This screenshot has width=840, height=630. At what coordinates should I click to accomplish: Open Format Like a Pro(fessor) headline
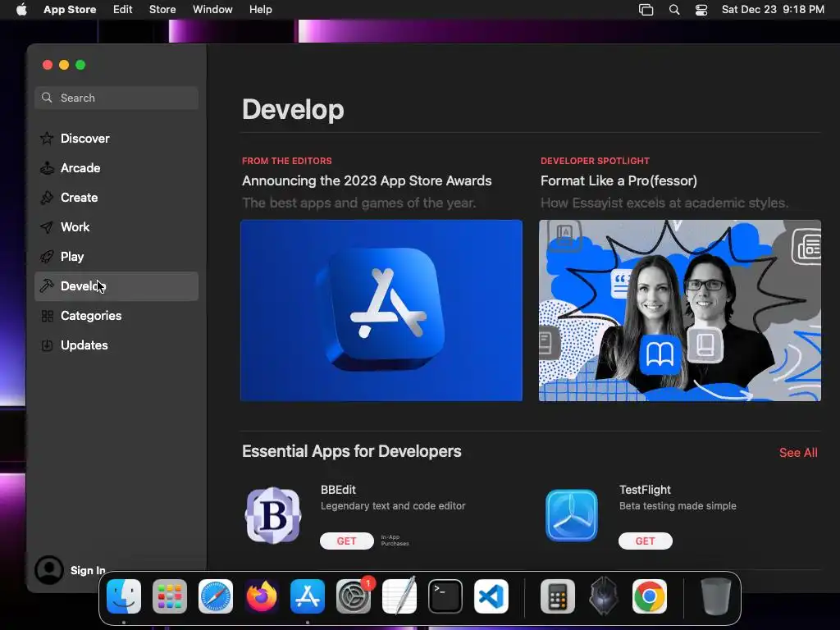pyautogui.click(x=619, y=180)
